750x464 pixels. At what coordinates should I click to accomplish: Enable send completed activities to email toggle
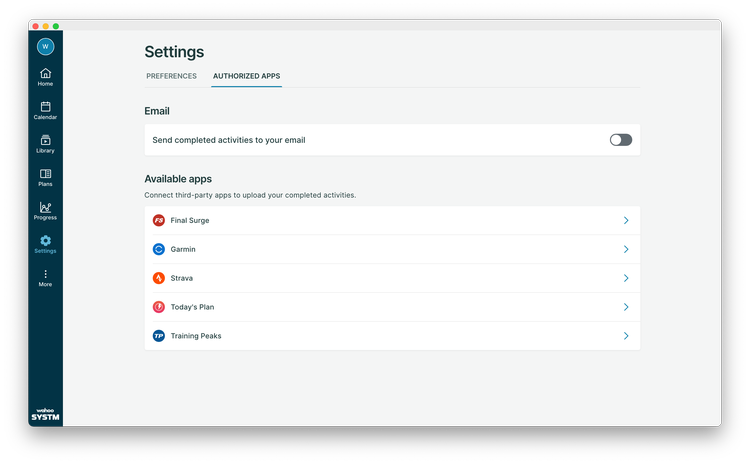pos(621,140)
